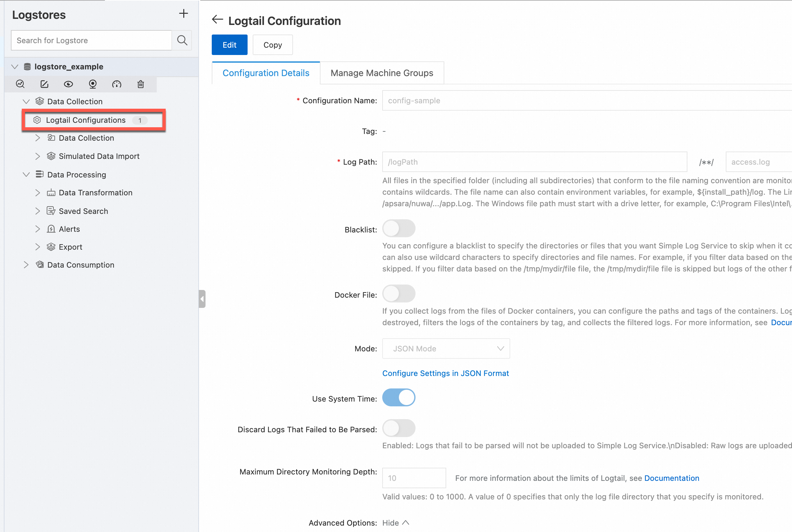This screenshot has height=532, width=792.
Task: Open the Mode dropdown showing JSON Mode
Action: click(x=446, y=348)
